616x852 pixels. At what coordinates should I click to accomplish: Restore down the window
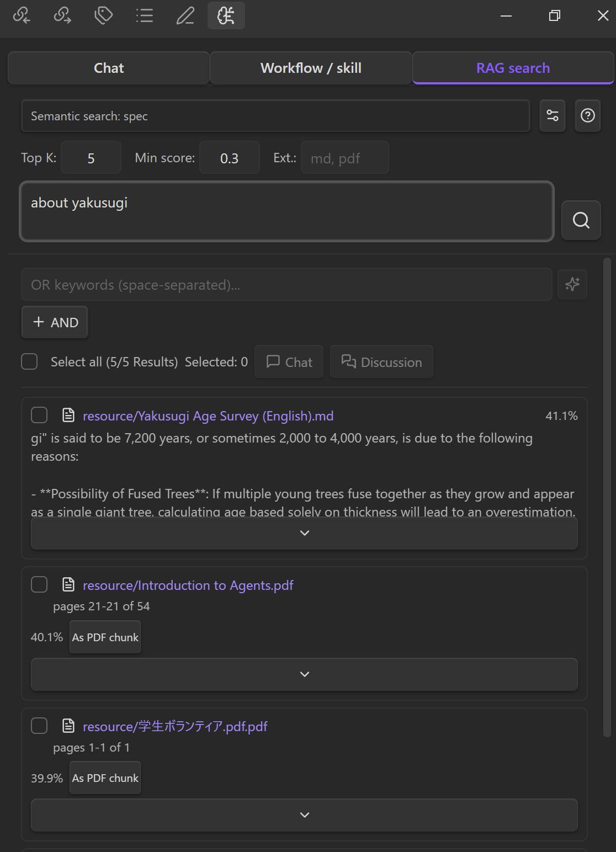click(555, 15)
